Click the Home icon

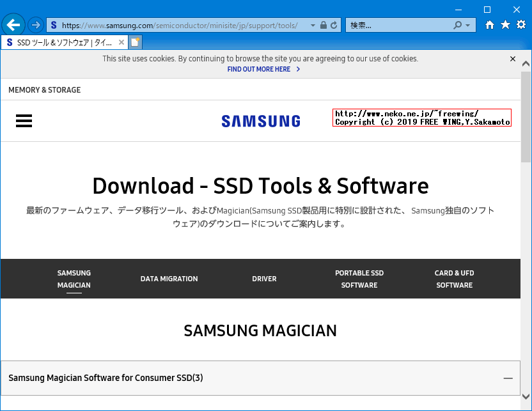(490, 24)
